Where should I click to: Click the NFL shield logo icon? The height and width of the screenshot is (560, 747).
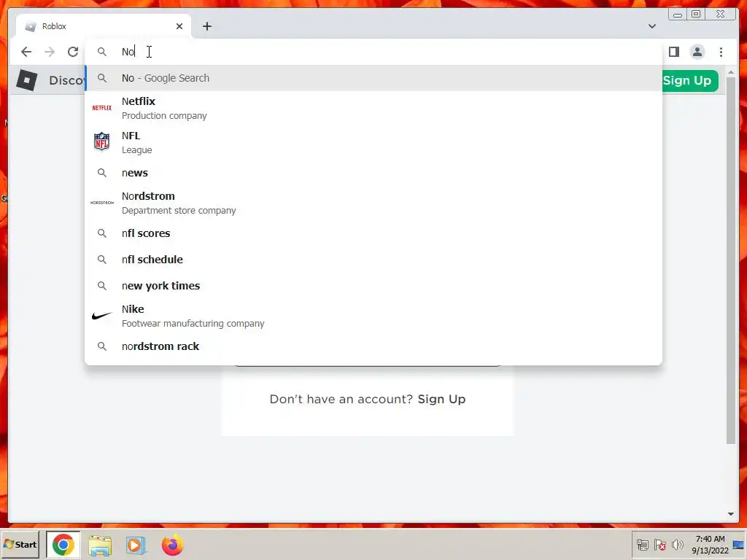tap(101, 141)
